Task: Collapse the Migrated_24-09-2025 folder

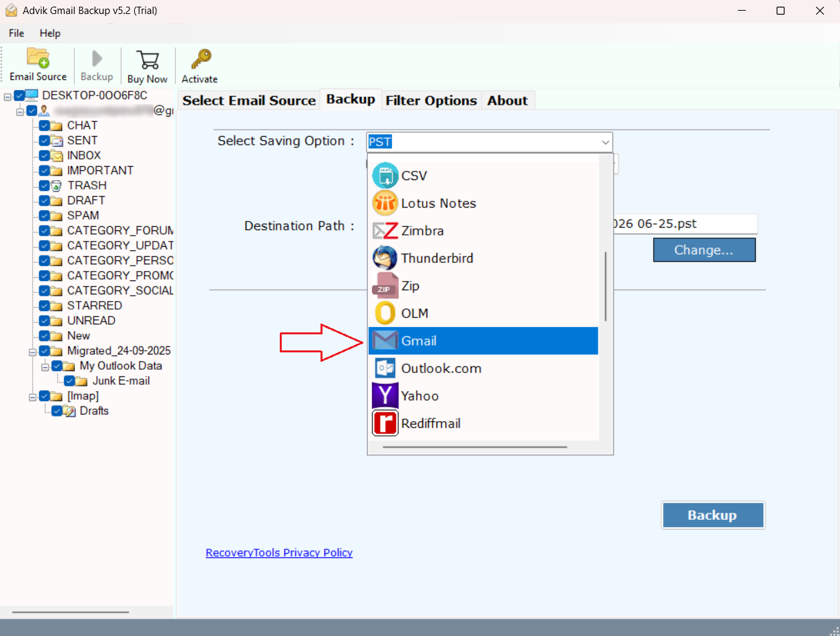Action: (x=32, y=352)
